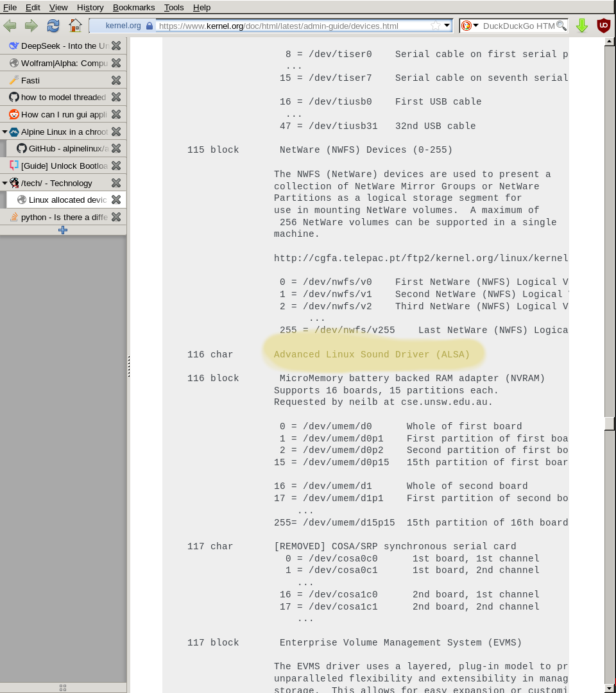Click the '/dev/tiusb0' line

pos(381,101)
